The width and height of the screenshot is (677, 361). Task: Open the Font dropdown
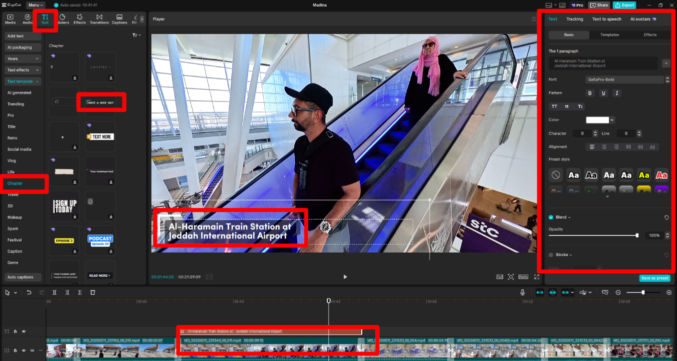[x=625, y=79]
